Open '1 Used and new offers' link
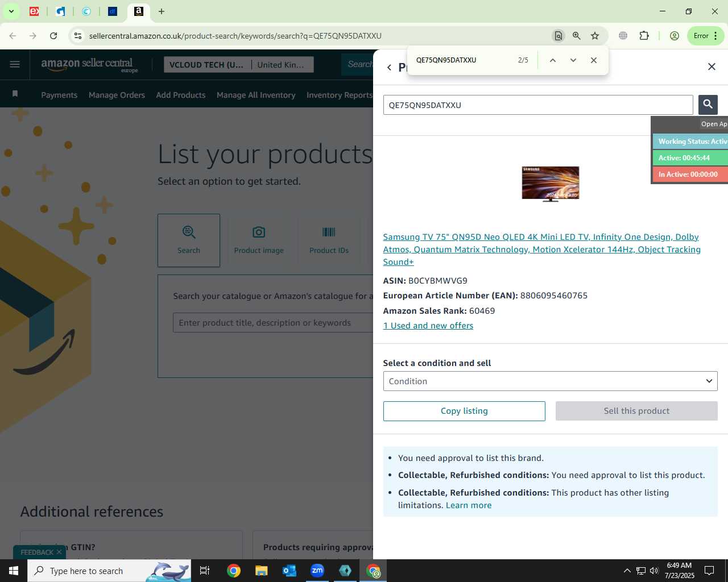 [x=428, y=326]
